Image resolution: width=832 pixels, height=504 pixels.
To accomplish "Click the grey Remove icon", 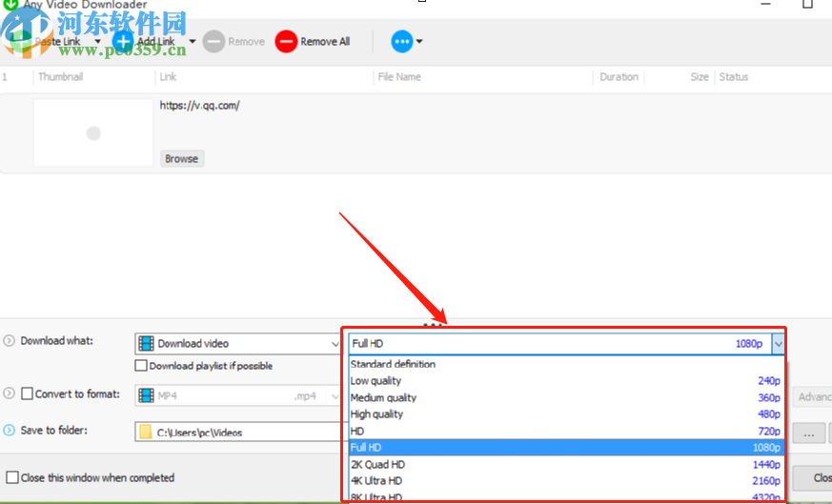I will (x=213, y=41).
